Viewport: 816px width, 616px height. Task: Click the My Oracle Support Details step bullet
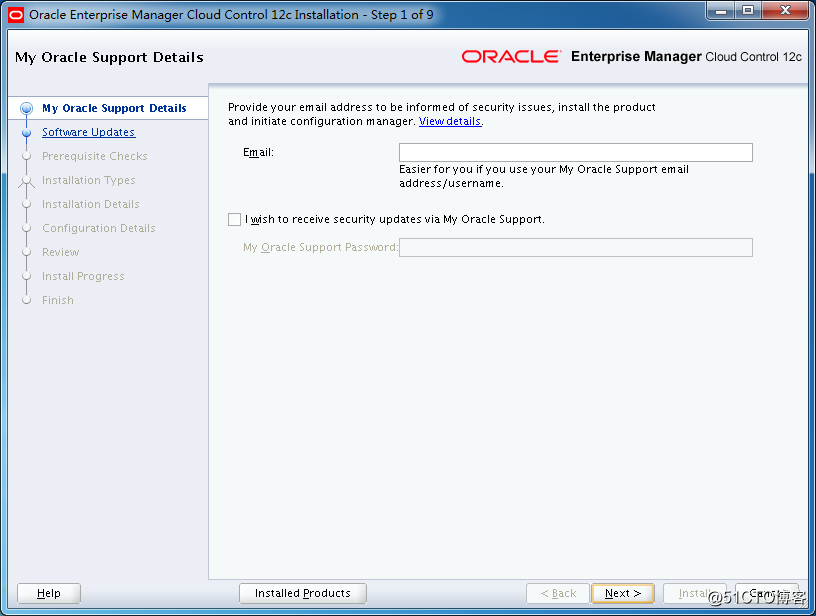point(26,108)
